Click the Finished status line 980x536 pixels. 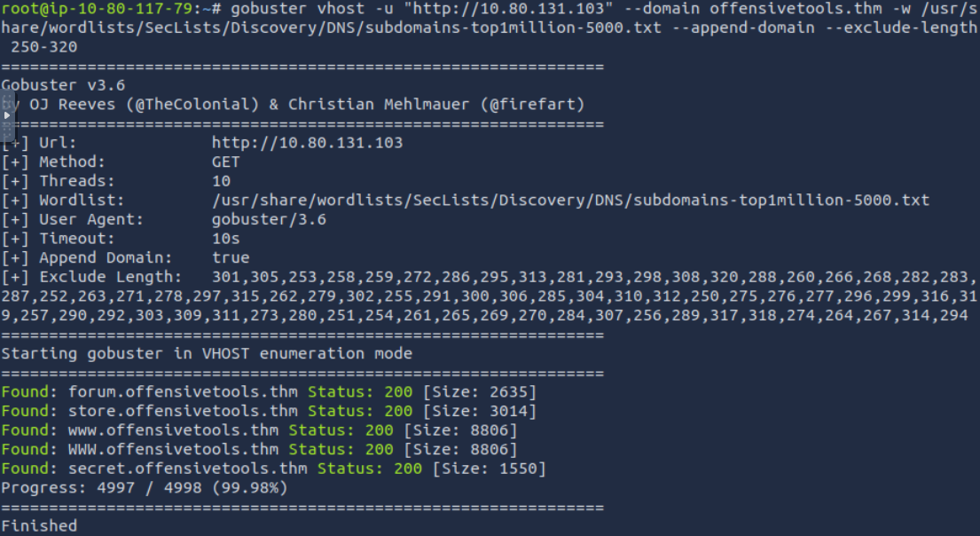coord(39,526)
